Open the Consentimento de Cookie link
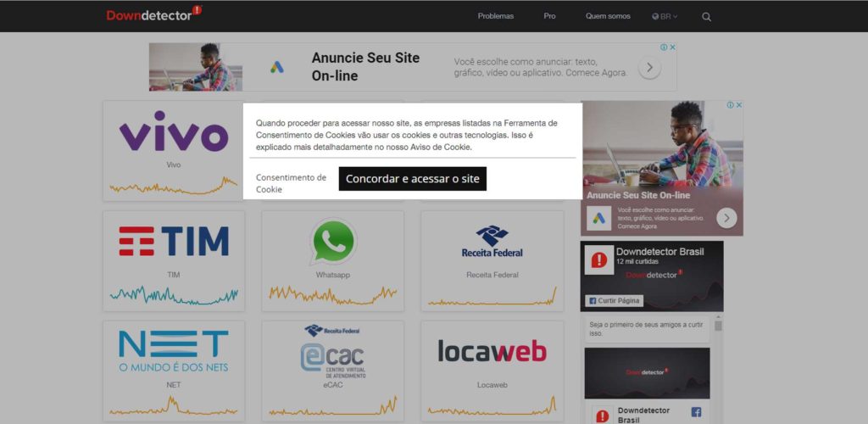 (292, 183)
